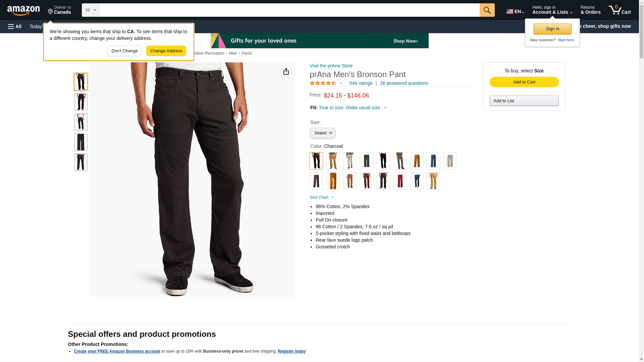Click the share icon on product image
This screenshot has height=362, width=644.
point(286,71)
